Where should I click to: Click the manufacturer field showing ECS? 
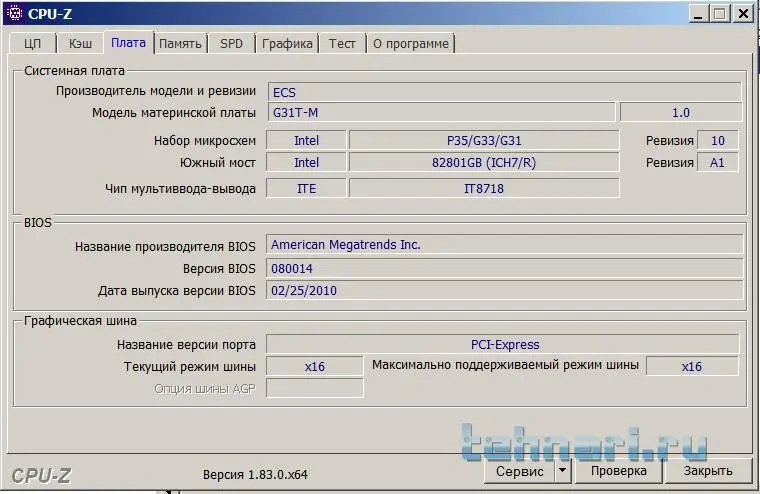[x=504, y=92]
